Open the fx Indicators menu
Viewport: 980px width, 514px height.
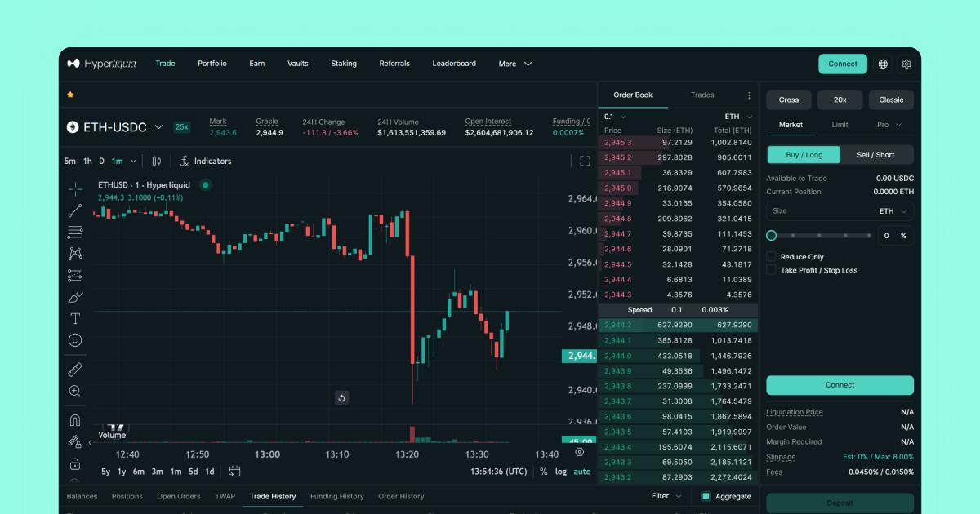(206, 161)
